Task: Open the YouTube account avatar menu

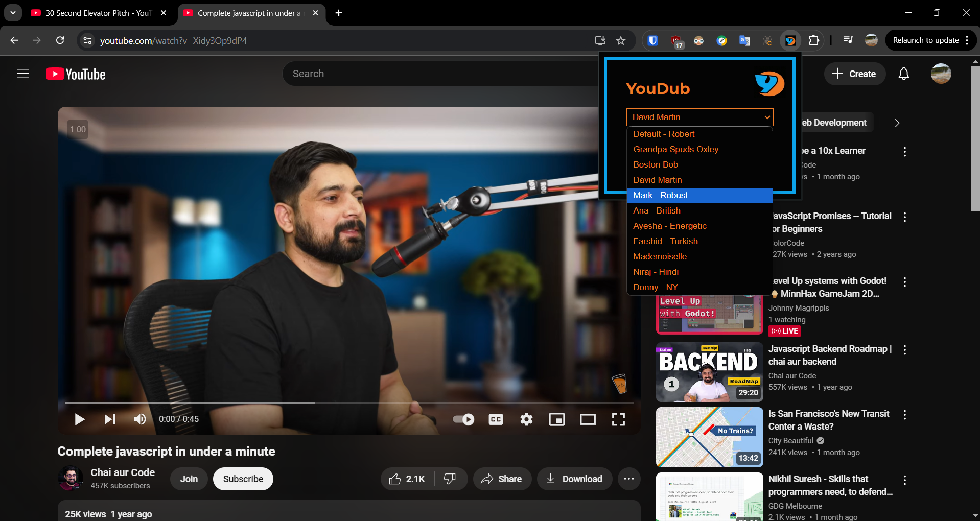Action: (x=941, y=74)
